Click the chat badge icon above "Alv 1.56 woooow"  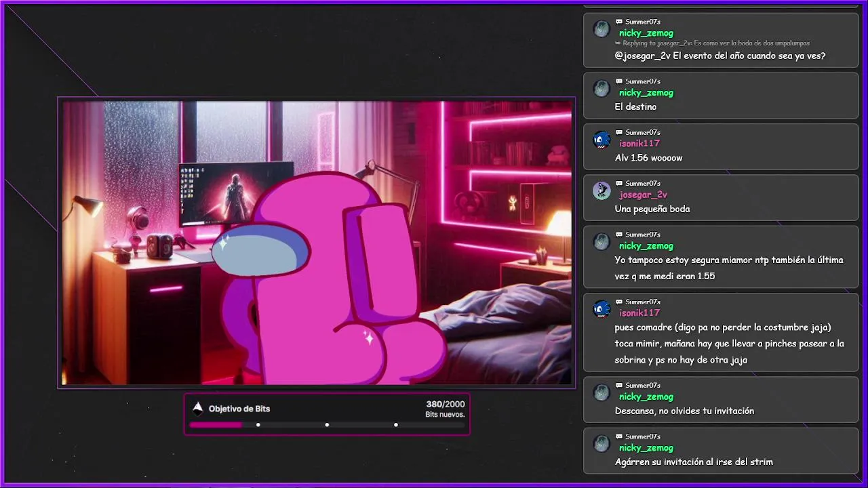(619, 131)
